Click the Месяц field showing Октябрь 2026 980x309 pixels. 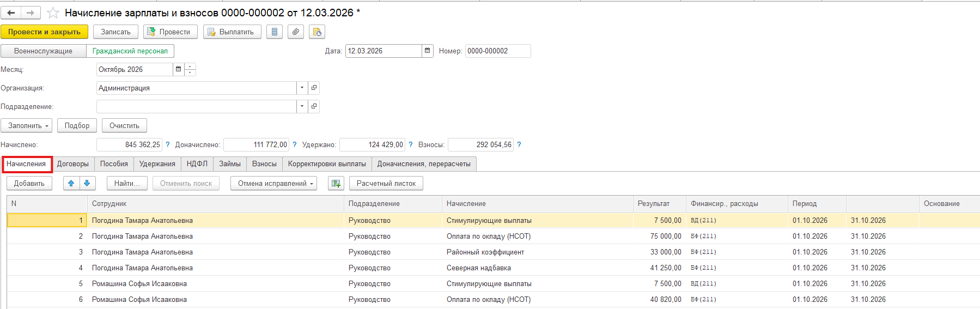tap(135, 69)
